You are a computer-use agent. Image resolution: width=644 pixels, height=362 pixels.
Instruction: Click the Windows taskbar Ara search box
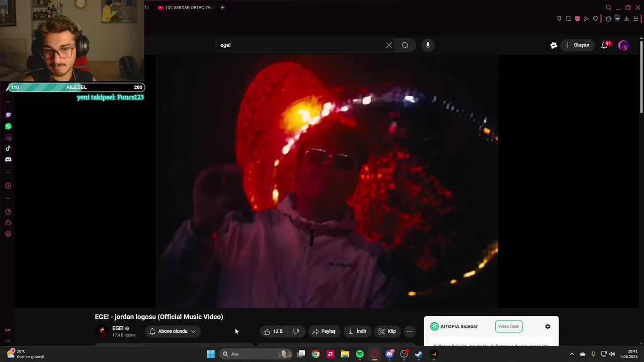pos(256,354)
